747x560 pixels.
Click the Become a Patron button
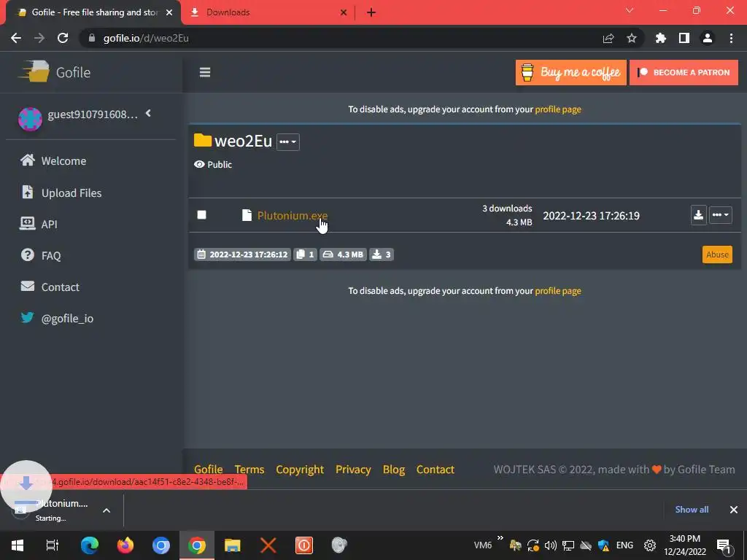point(684,72)
